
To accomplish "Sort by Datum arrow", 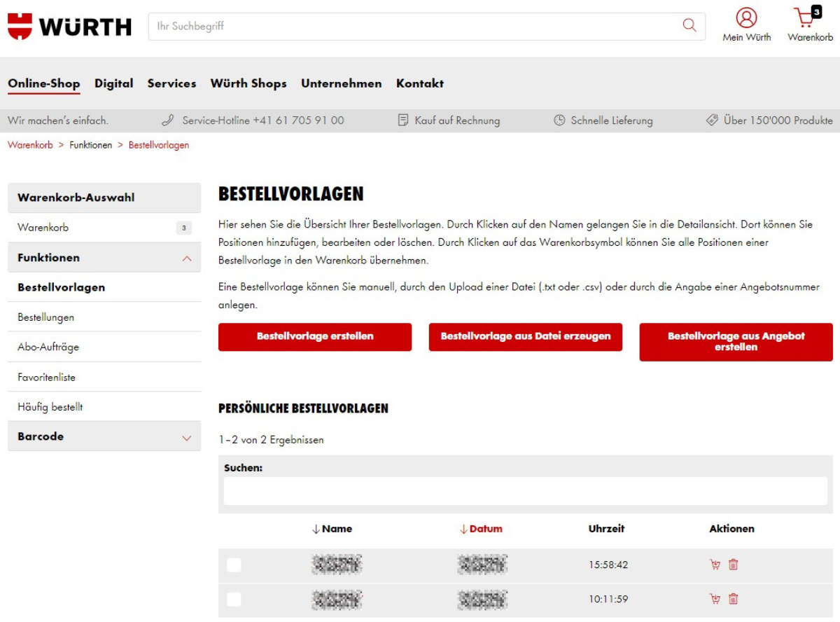I will [x=463, y=530].
